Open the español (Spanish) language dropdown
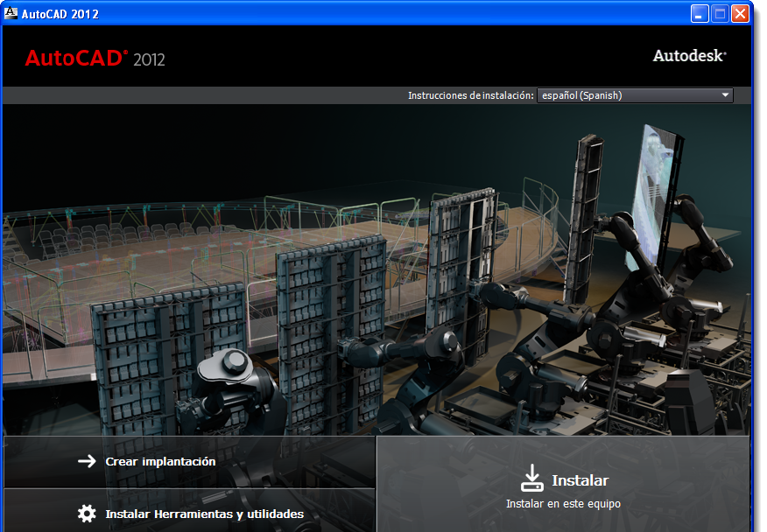Screen dimensions: 767x532 pyautogui.click(x=635, y=95)
